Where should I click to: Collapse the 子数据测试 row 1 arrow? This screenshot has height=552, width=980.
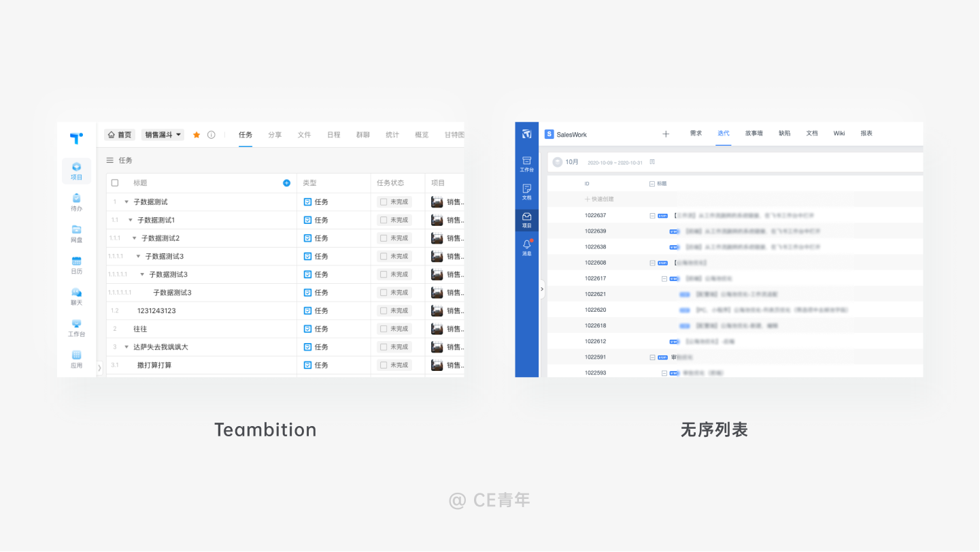126,202
